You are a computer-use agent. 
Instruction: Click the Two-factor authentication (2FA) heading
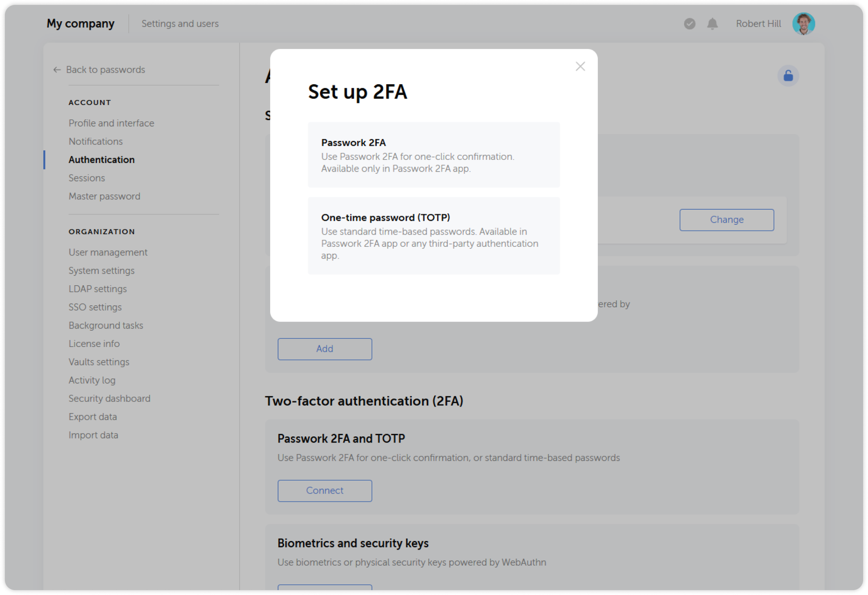pos(364,401)
